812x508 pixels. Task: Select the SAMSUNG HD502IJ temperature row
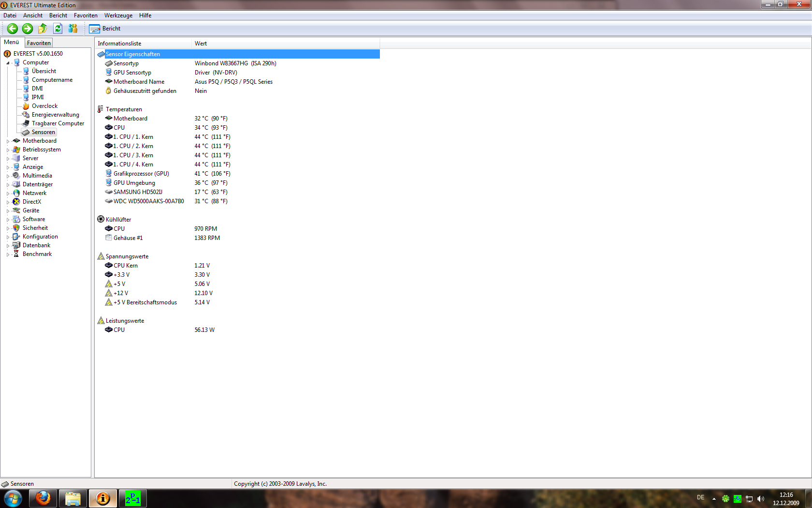(238, 192)
